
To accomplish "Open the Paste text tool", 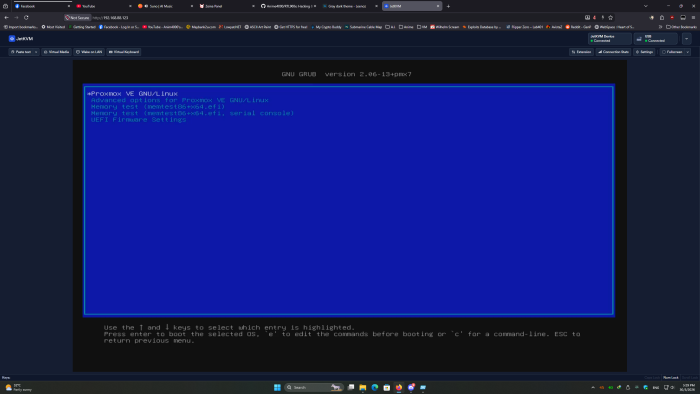I will (21, 52).
